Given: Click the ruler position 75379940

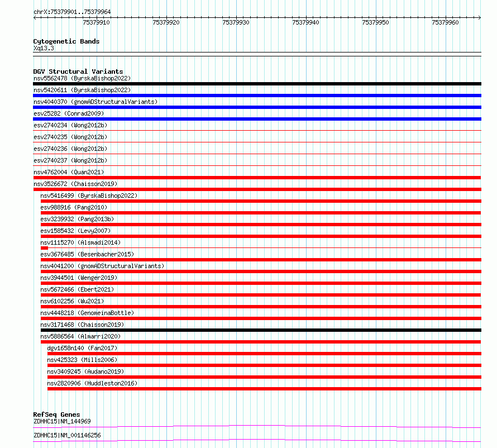Looking at the screenshot, I should (x=305, y=22).
